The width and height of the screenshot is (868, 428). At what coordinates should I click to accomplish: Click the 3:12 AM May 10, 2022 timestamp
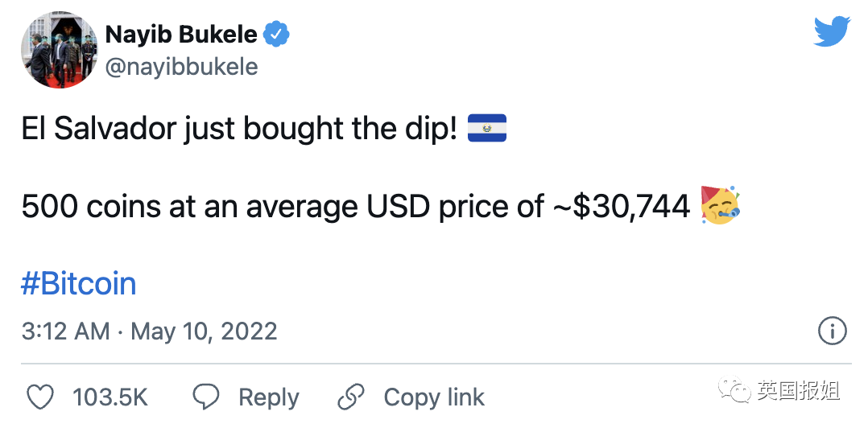coord(149,331)
